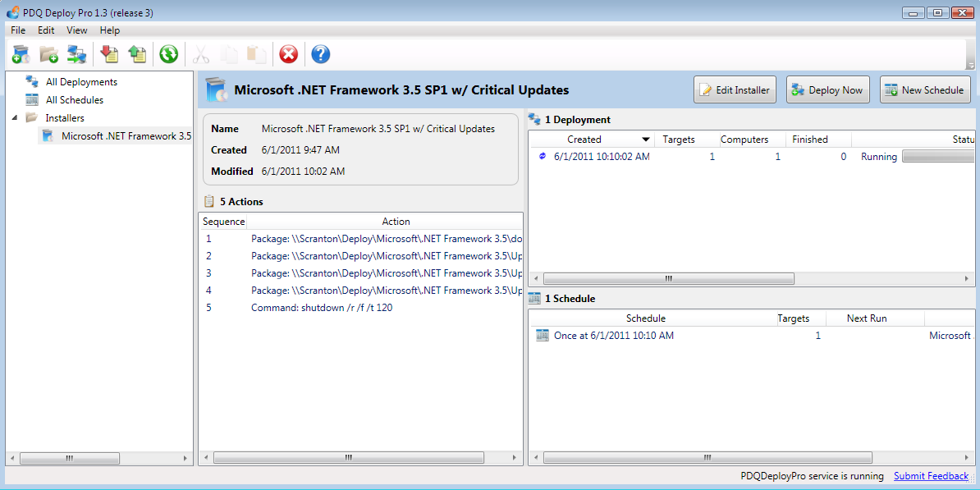
Task: Click the Deployment list horizontal scrollbar
Action: 668,278
